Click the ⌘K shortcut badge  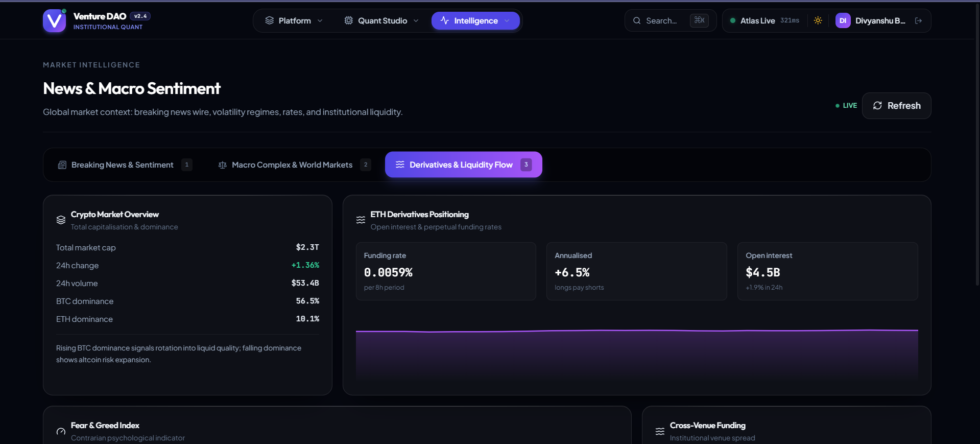tap(699, 20)
